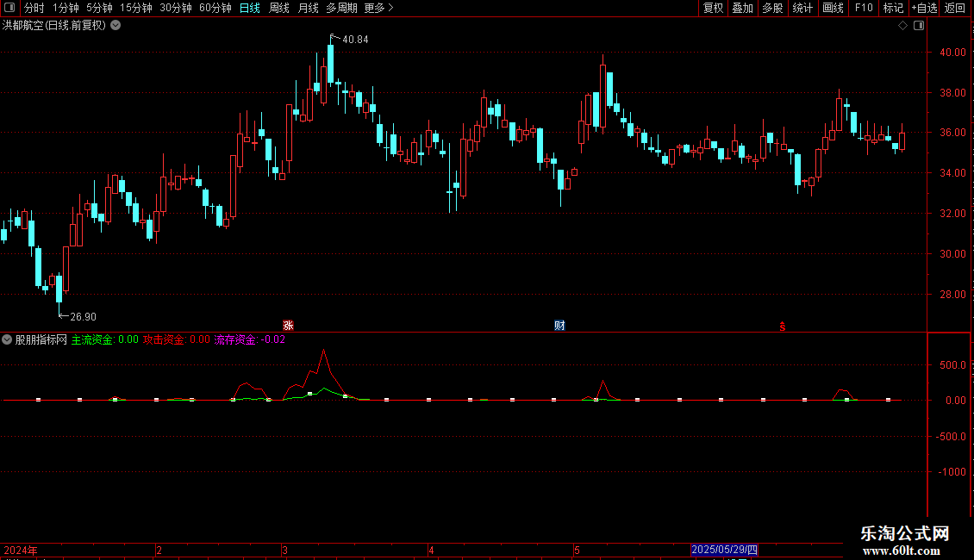Select the 5分钟 period tab
This screenshot has width=974, height=560.
pos(99,8)
